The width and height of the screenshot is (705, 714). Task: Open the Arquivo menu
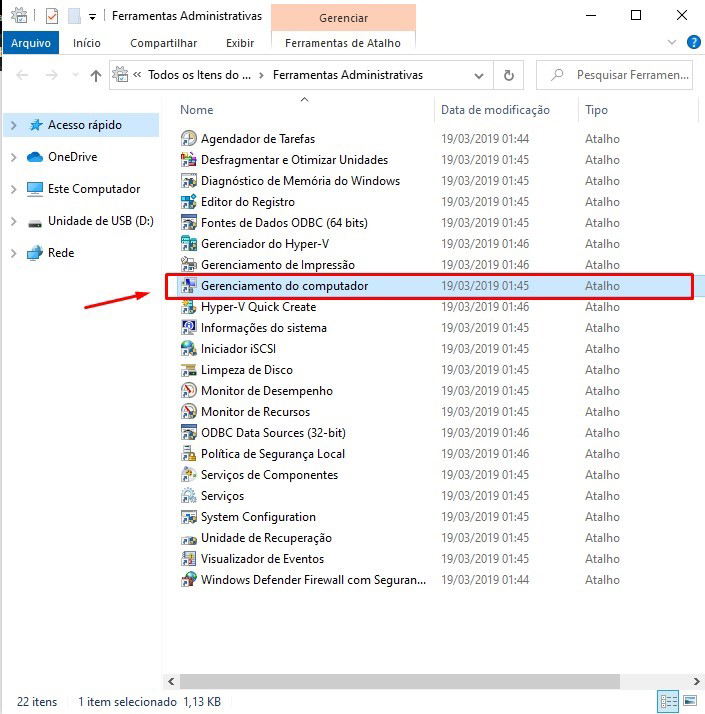point(31,43)
